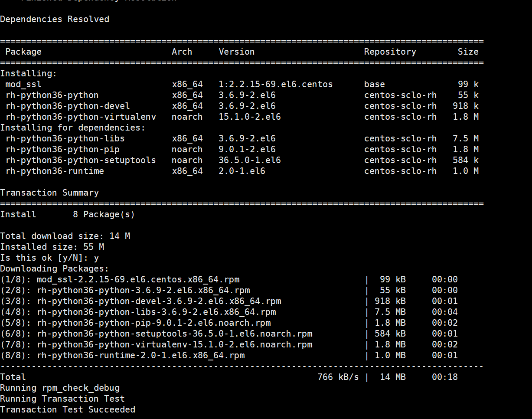Image resolution: width=532 pixels, height=419 pixels.
Task: Click the 7.5 M size value
Action: point(466,138)
